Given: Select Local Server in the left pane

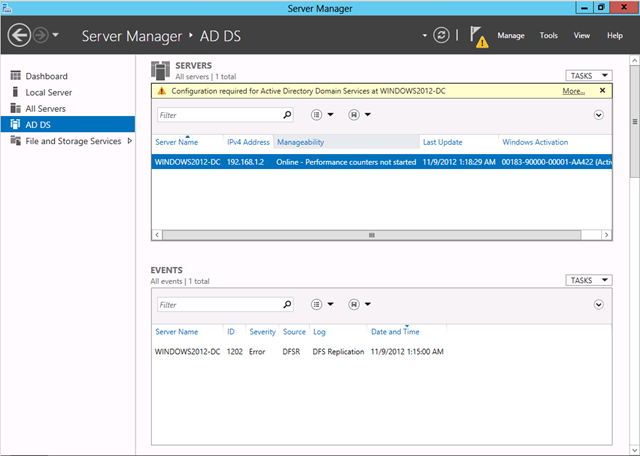Looking at the screenshot, I should 68,92.
